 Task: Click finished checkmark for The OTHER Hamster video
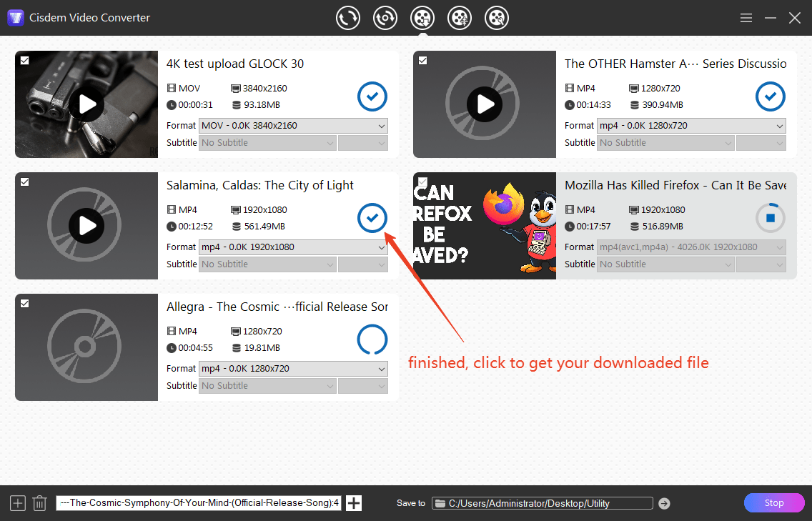770,96
